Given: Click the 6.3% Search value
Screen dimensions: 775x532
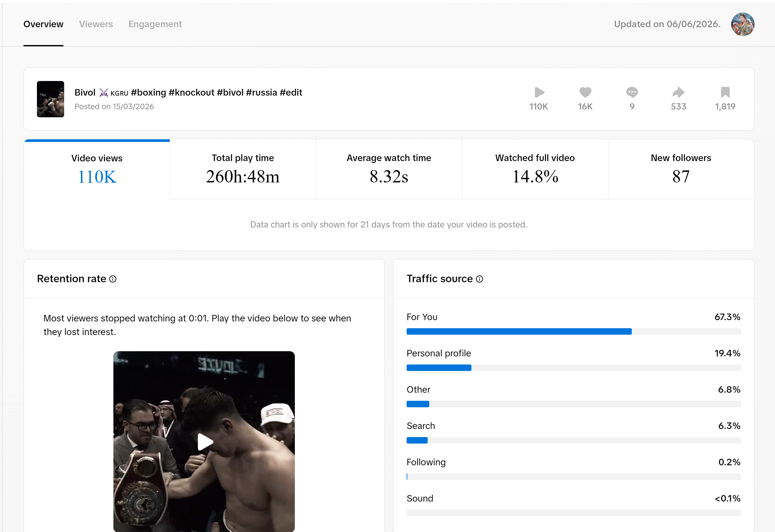Looking at the screenshot, I should tap(729, 426).
